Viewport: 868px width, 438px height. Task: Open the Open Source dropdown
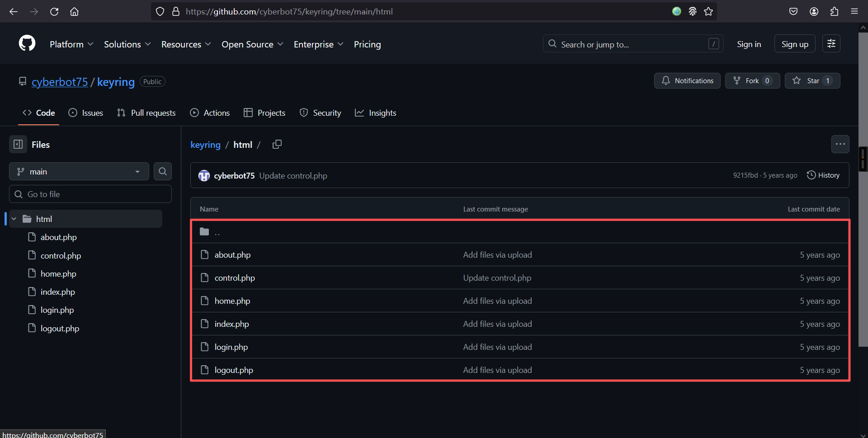coord(252,44)
